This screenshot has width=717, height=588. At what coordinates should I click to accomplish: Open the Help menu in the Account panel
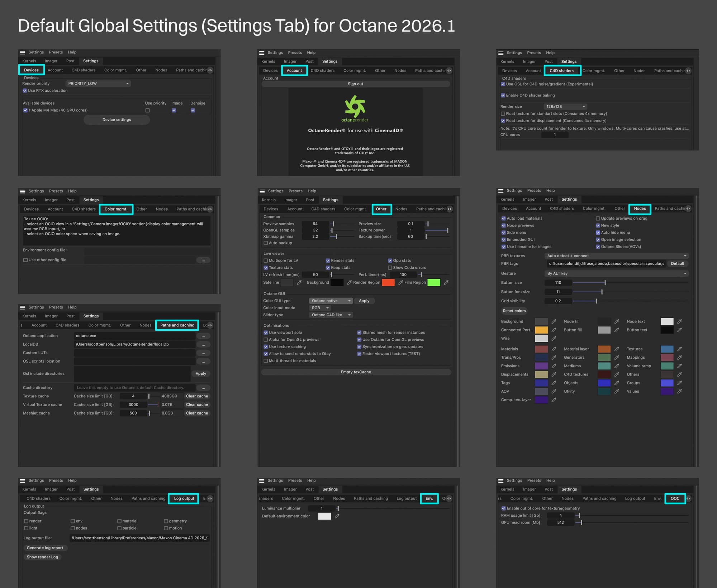311,53
